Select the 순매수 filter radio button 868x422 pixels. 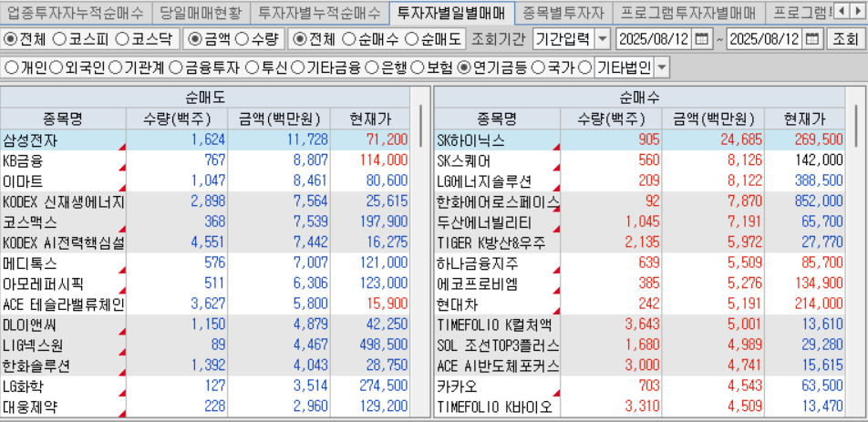348,39
